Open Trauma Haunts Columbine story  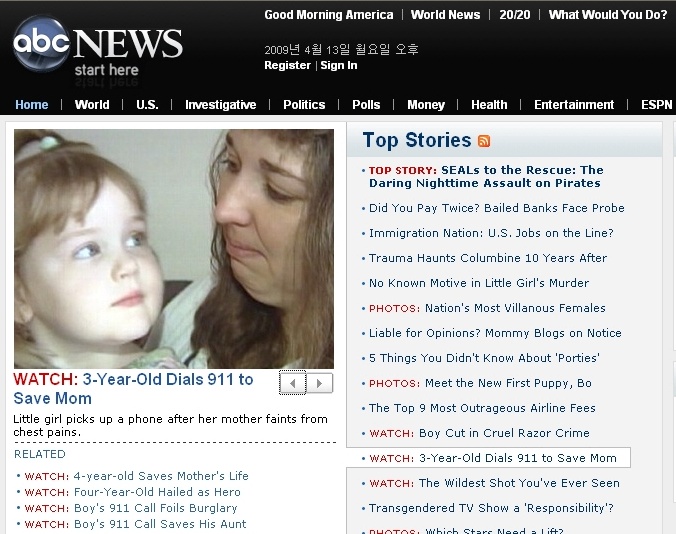[x=488, y=258]
